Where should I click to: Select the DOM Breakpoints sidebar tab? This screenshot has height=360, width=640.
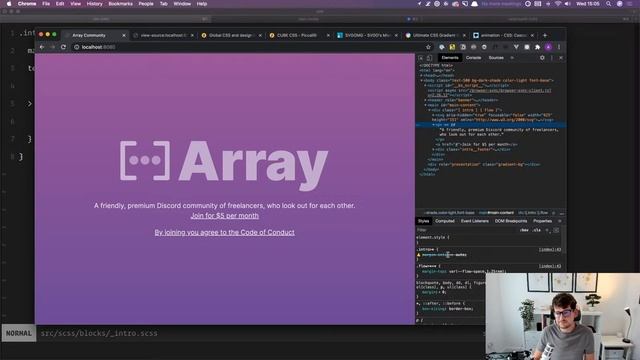pos(511,221)
